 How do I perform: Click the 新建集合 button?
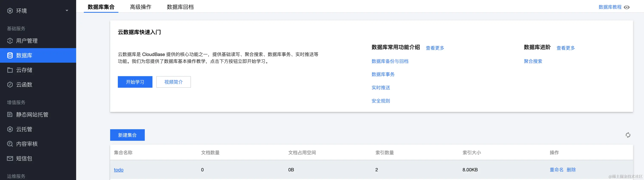click(x=127, y=135)
